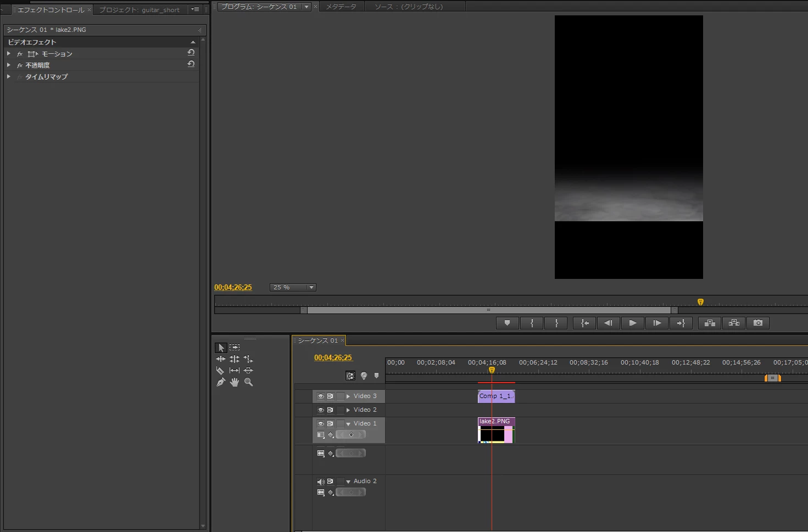Open Video 1 Show Keyframes menu
This screenshot has height=532, width=808.
pos(331,435)
